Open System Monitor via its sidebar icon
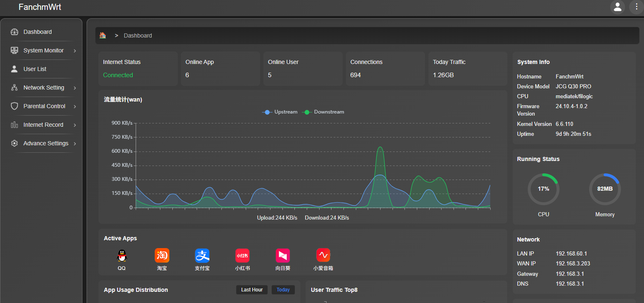This screenshot has height=303, width=644. point(14,50)
